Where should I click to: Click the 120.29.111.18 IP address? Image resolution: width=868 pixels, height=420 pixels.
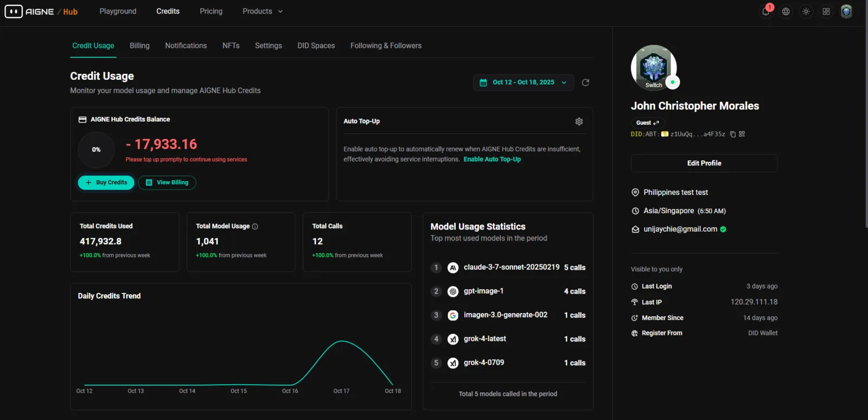point(754,302)
